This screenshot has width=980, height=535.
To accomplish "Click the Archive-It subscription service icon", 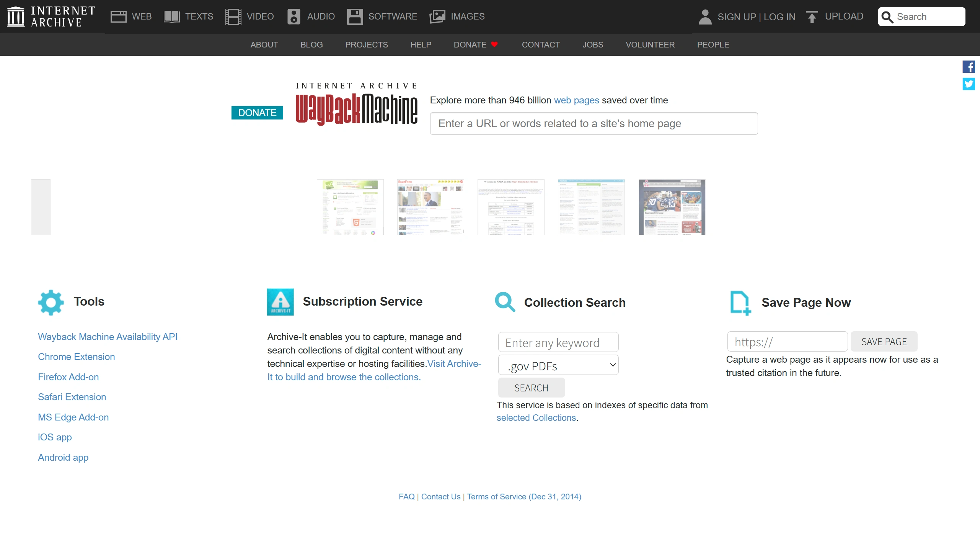I will 280,302.
